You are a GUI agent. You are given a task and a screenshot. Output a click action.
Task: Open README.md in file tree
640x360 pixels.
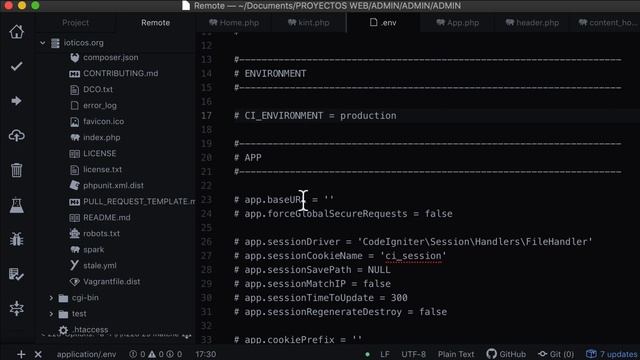tap(107, 218)
